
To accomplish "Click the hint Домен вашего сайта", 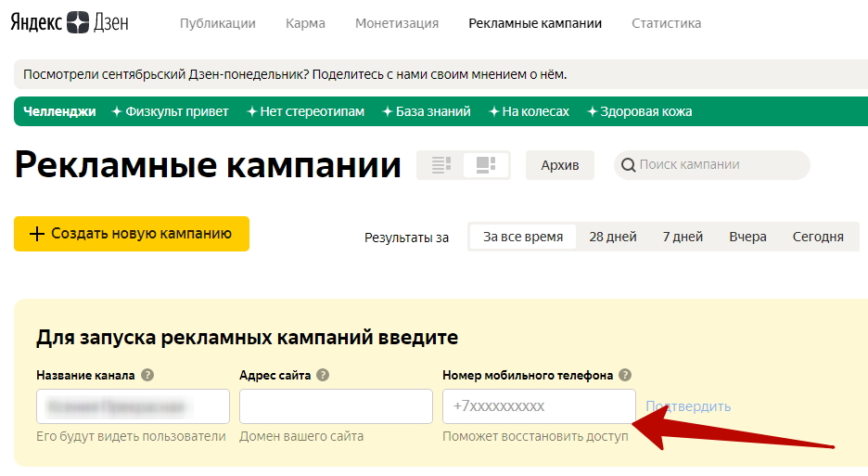I will click(x=301, y=437).
